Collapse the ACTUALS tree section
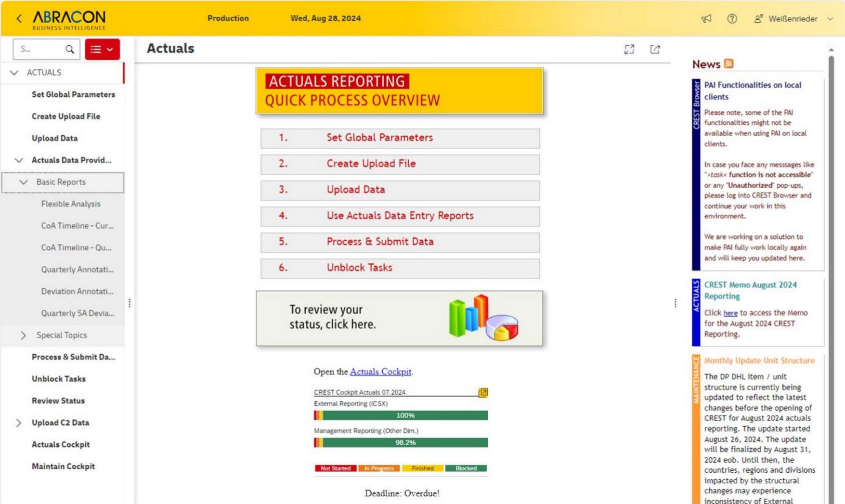845x504 pixels. (x=14, y=73)
